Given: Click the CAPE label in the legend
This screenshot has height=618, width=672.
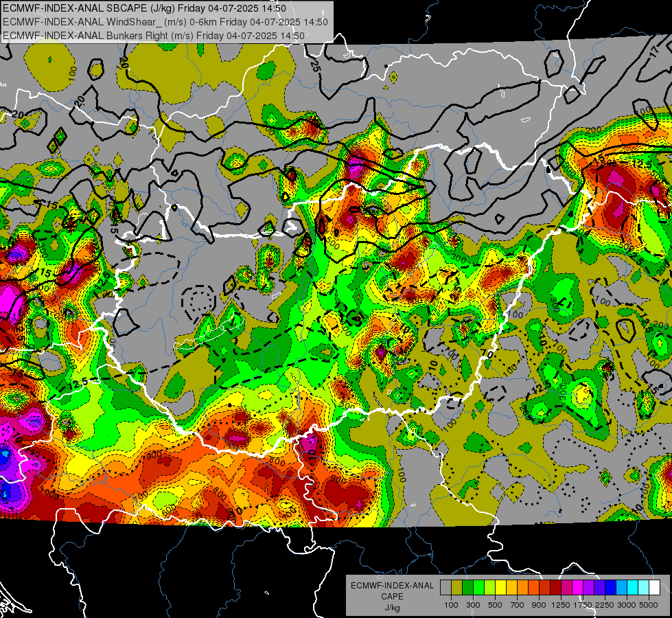Looking at the screenshot, I should [392, 597].
